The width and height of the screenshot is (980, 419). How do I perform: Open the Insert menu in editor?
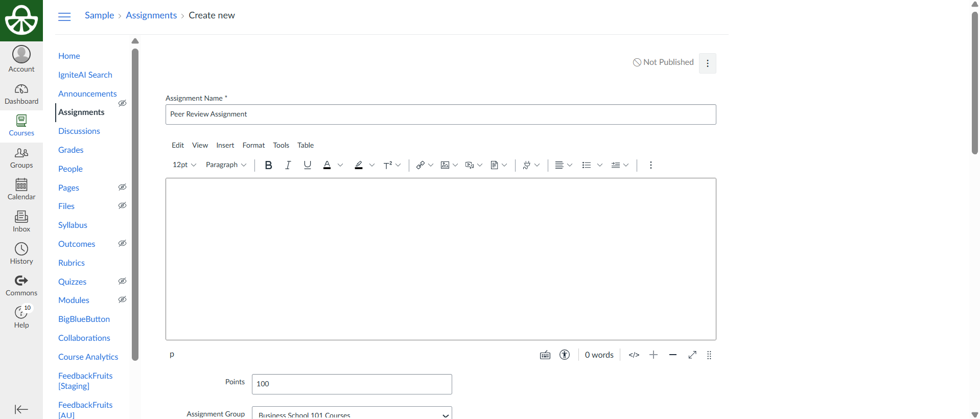tap(225, 145)
